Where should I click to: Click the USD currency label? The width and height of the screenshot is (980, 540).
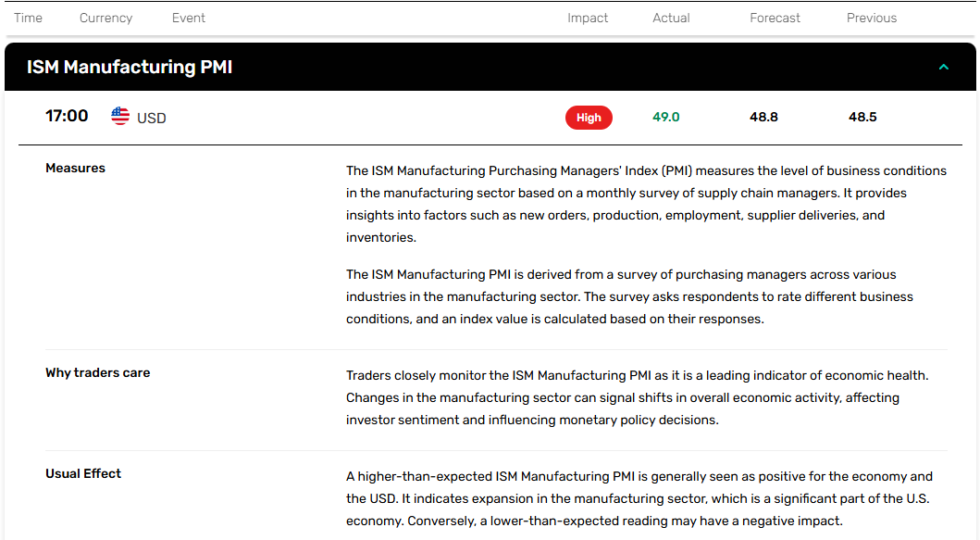point(151,119)
